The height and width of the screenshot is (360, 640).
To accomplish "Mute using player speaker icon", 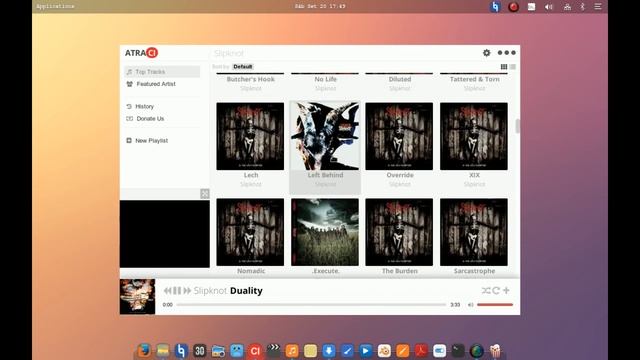I will click(x=470, y=304).
